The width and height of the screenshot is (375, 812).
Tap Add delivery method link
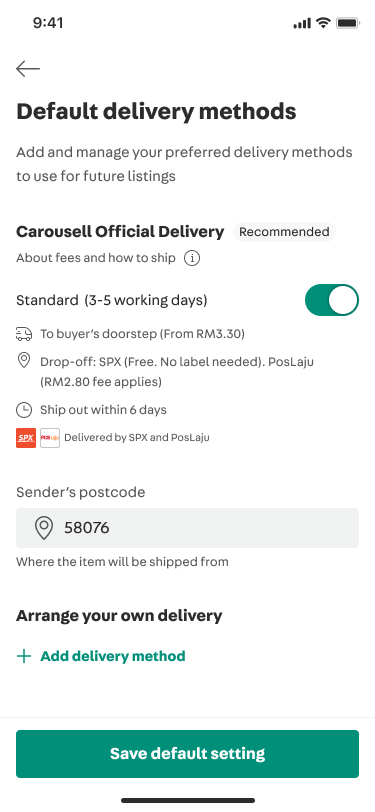(x=113, y=657)
